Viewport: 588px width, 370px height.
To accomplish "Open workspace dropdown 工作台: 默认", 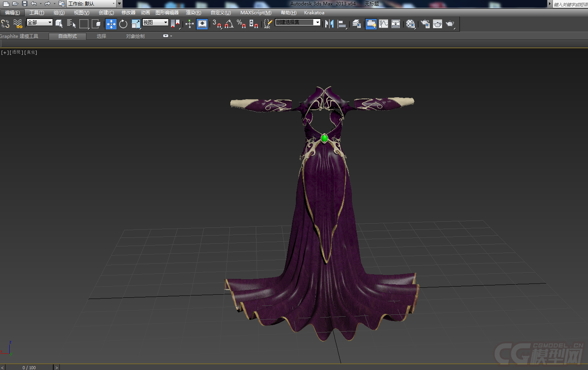I will click(x=92, y=3).
